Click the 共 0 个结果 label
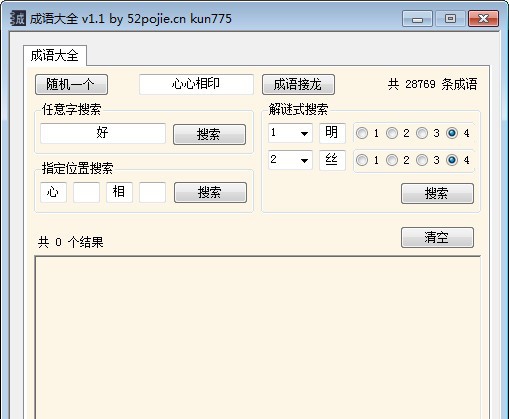The width and height of the screenshot is (509, 419). point(71,242)
